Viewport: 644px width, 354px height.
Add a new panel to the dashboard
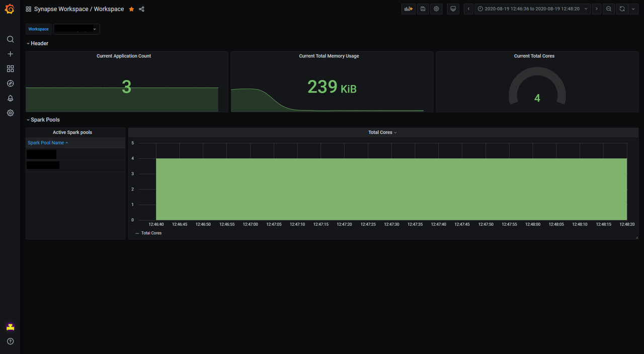pos(409,9)
